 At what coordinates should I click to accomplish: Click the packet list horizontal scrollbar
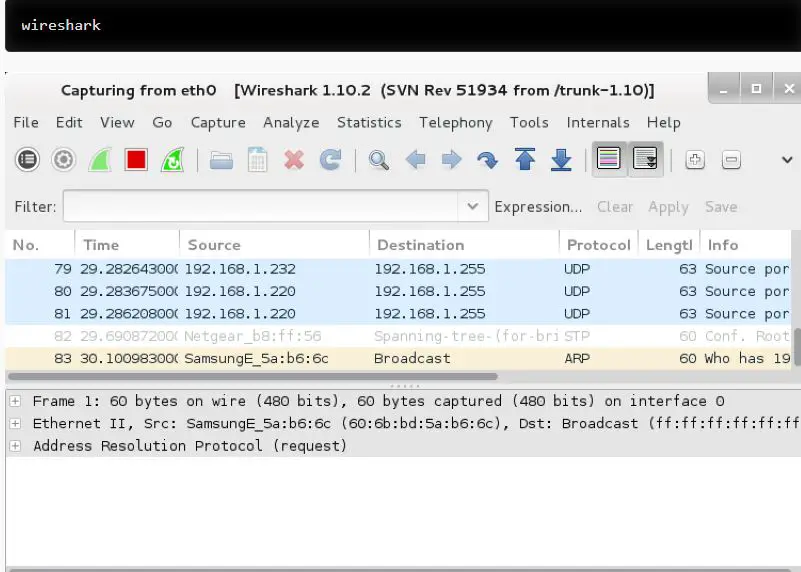pyautogui.click(x=250, y=377)
